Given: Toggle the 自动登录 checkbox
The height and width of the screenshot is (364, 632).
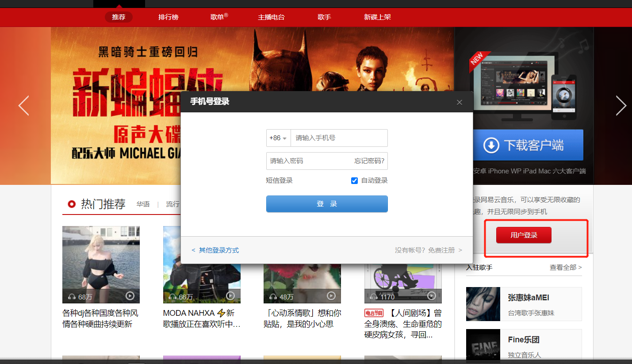Looking at the screenshot, I should pos(354,180).
